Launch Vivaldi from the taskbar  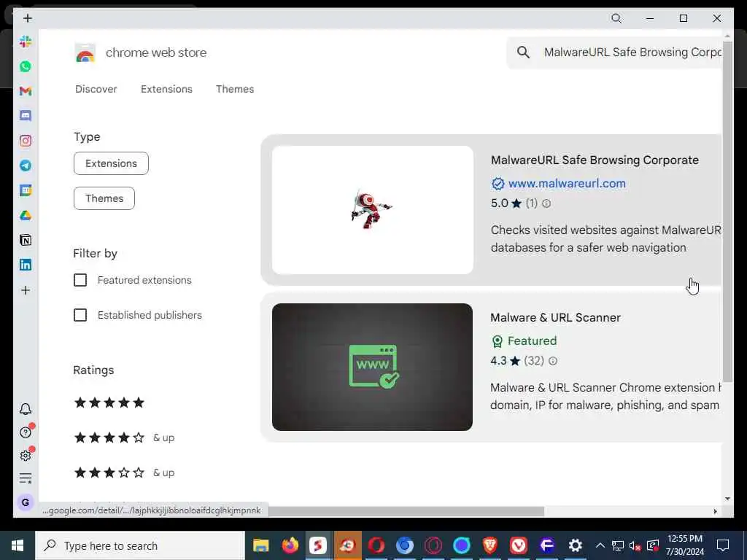coord(519,545)
